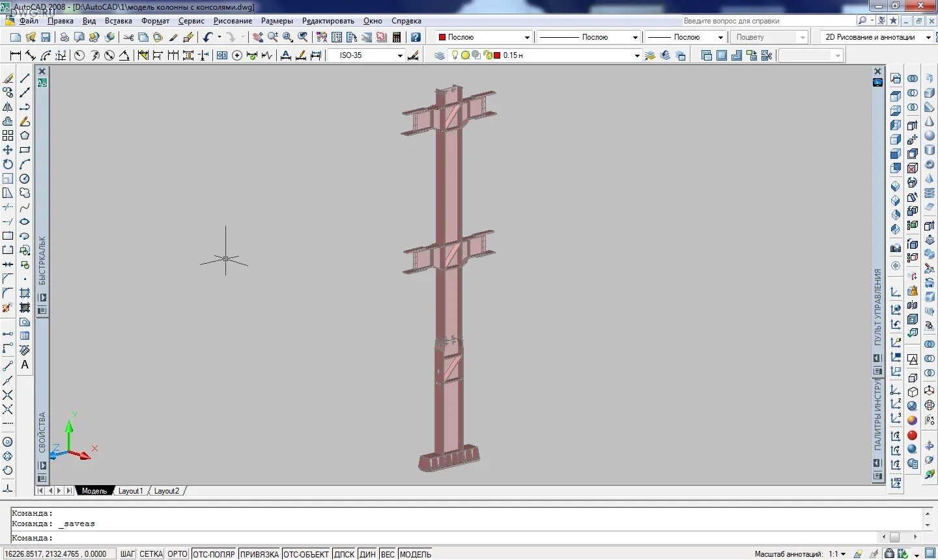Open the ISO-35 dimension style dropdown
This screenshot has height=560, width=938.
[x=401, y=55]
